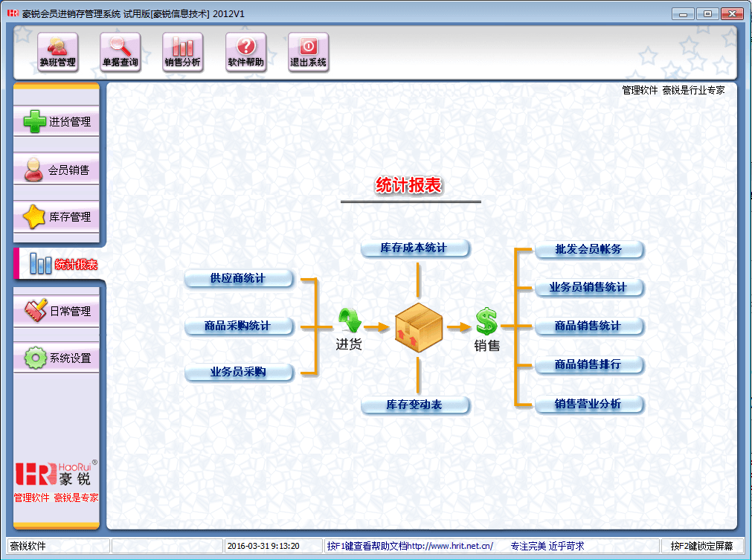This screenshot has width=752, height=560.
Task: Click the green dollar 销售 sales icon
Action: [486, 321]
